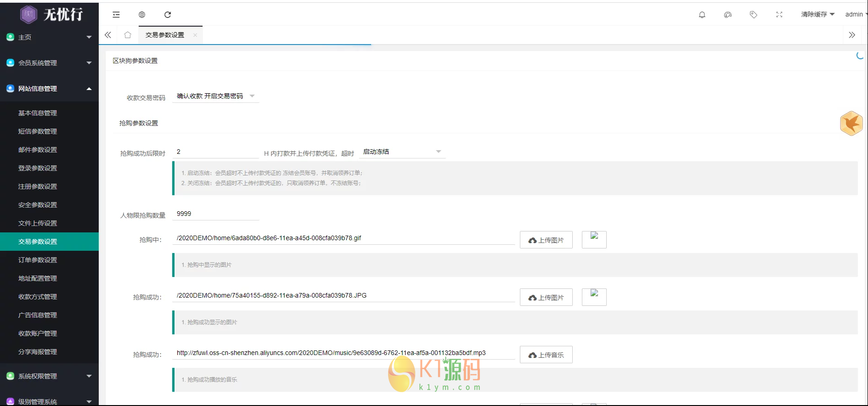The image size is (868, 406).
Task: Click the orange bird floating icon
Action: 851,123
